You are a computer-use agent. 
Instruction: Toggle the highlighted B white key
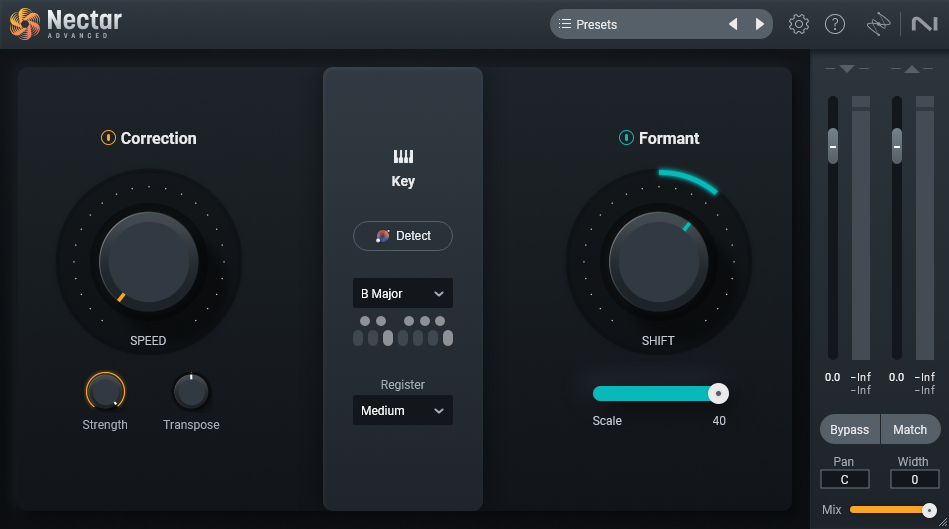click(448, 338)
